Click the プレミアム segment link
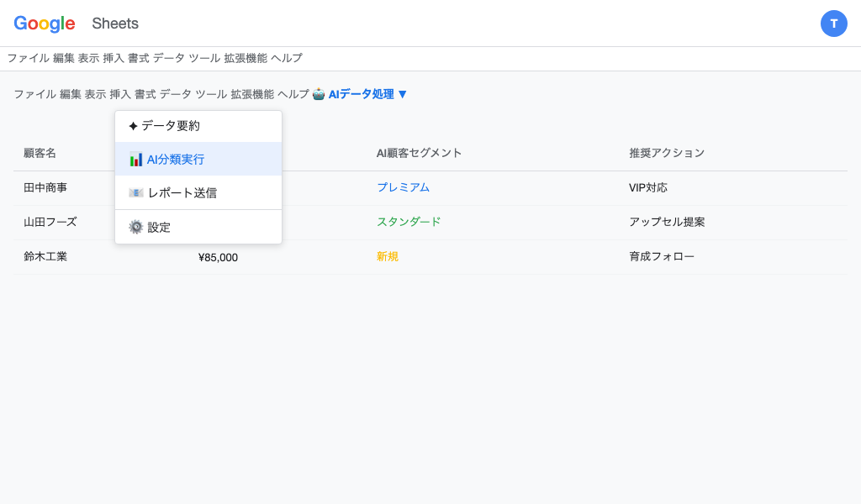 pos(403,187)
